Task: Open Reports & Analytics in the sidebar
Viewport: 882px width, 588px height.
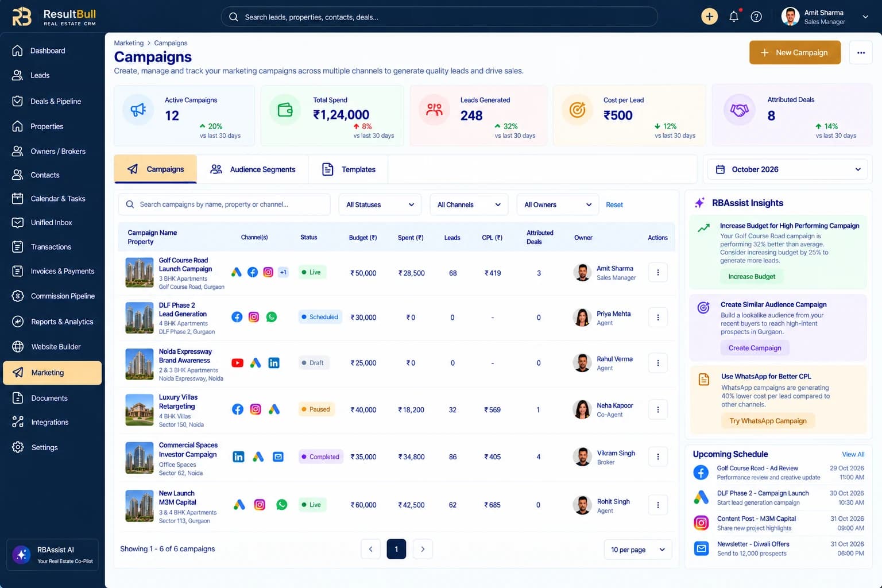Action: (52, 322)
